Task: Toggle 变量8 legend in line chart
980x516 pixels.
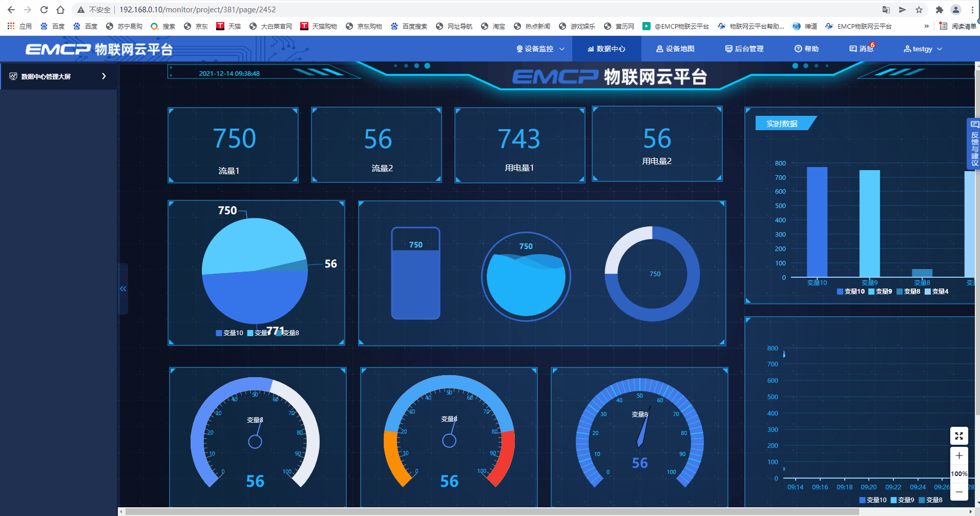Action: pos(931,500)
